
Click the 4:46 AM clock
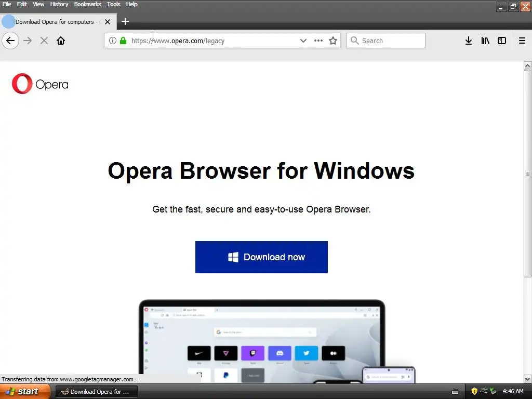click(x=513, y=392)
